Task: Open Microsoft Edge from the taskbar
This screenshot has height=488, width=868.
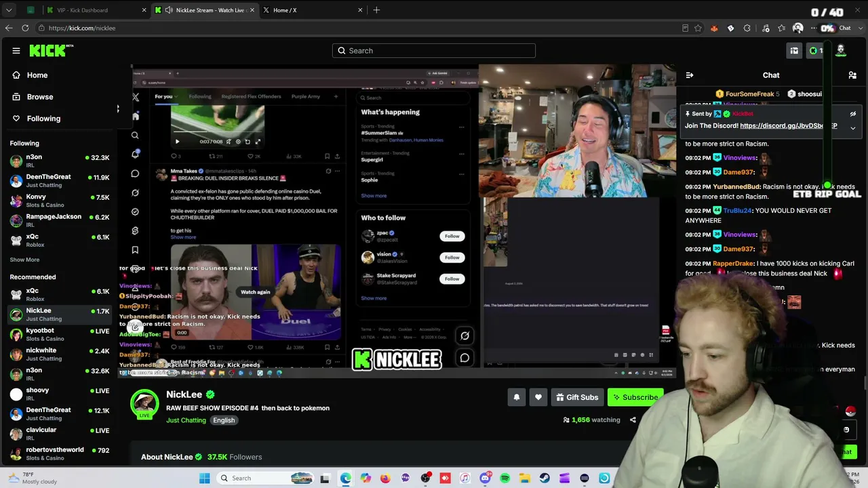Action: coord(346,479)
